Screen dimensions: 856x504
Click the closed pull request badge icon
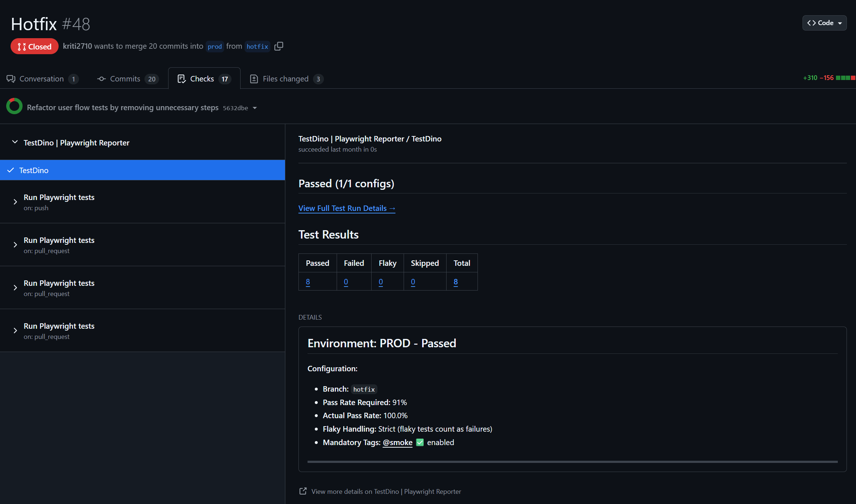21,46
